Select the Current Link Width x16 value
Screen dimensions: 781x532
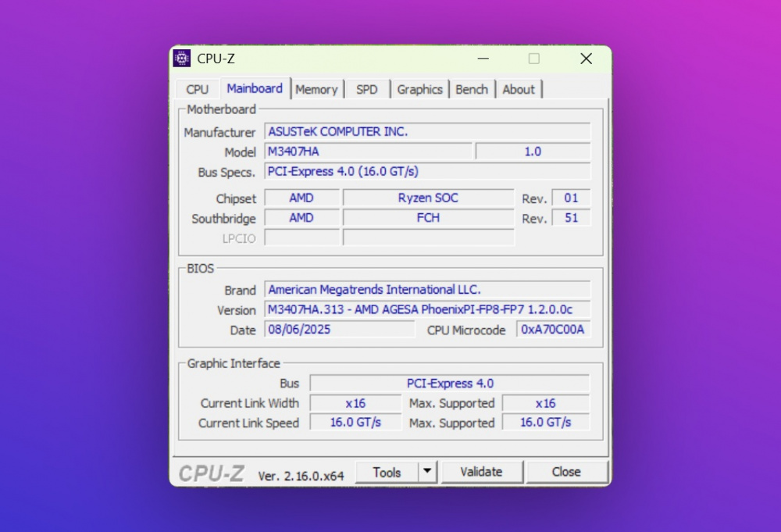pyautogui.click(x=355, y=403)
